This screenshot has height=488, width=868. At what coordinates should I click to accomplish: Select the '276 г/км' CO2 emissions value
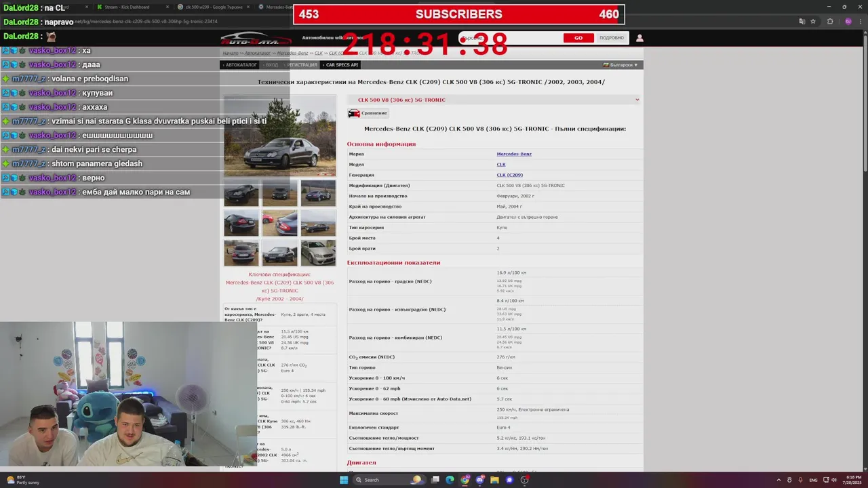tap(506, 357)
